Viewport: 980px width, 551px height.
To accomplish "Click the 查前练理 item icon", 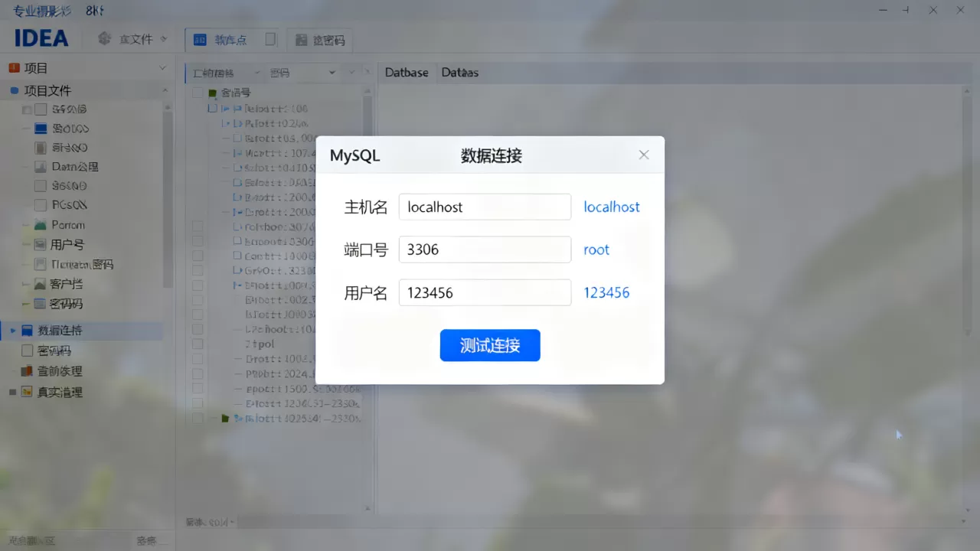I will tap(28, 371).
